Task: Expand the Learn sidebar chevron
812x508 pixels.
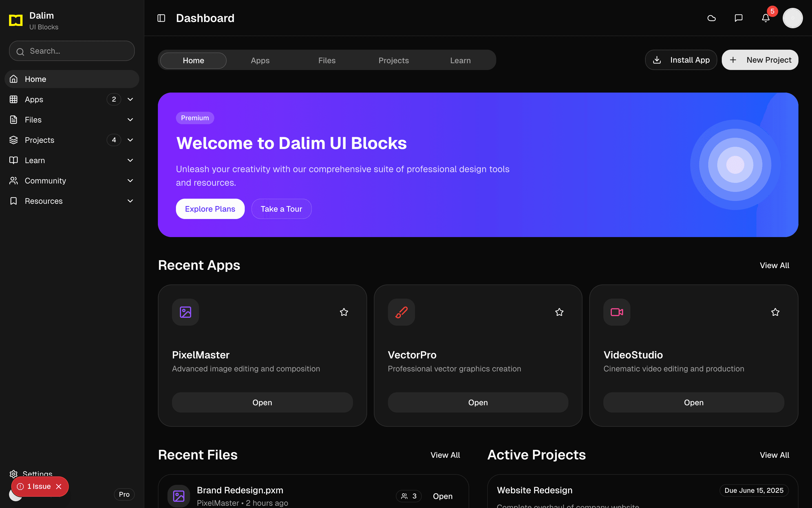Action: click(130, 160)
